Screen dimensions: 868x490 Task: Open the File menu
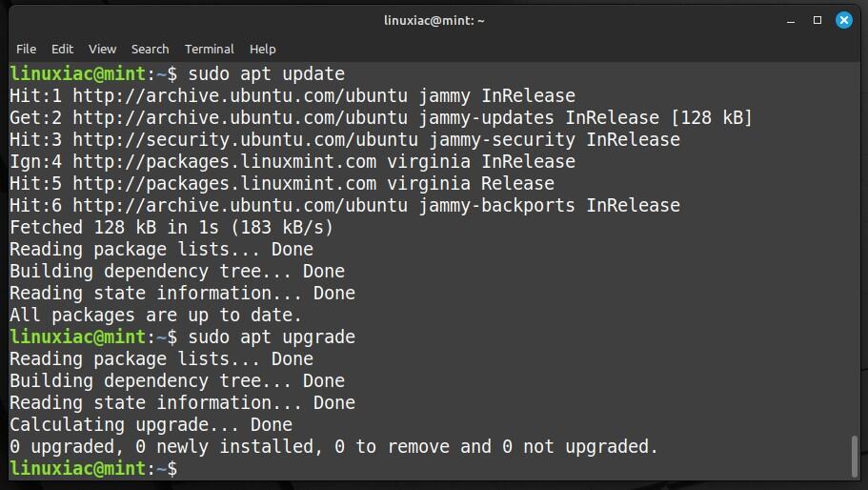tap(26, 50)
